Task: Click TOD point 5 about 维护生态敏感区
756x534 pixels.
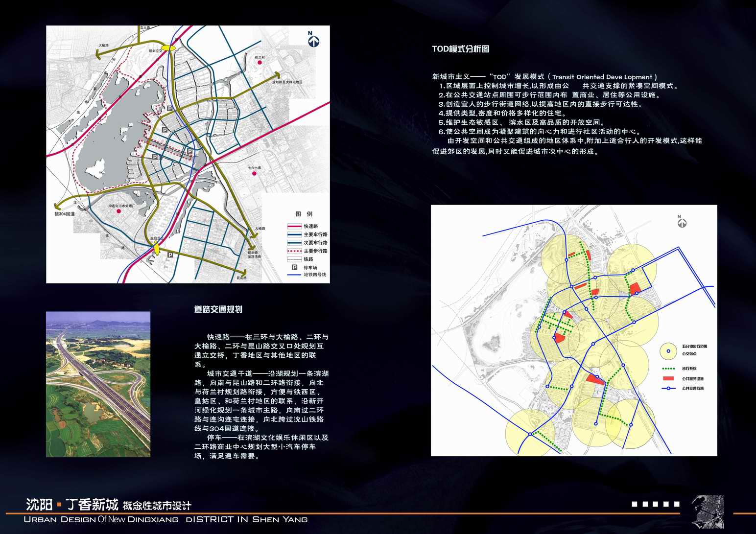Action: point(522,122)
